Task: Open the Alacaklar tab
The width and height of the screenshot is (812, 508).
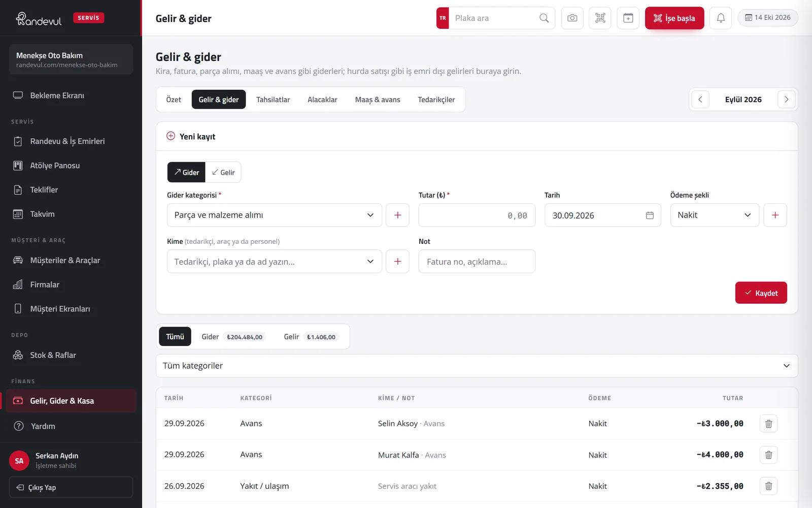Action: pyautogui.click(x=322, y=100)
